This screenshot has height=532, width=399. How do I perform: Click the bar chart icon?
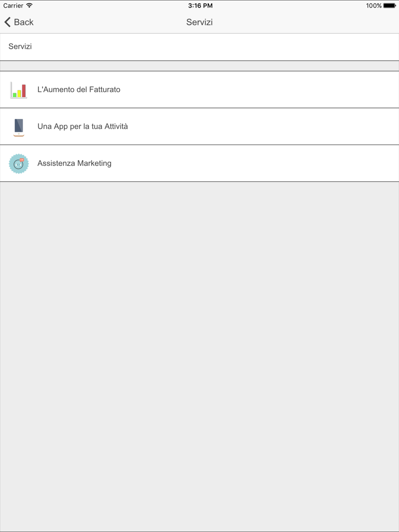(18, 90)
